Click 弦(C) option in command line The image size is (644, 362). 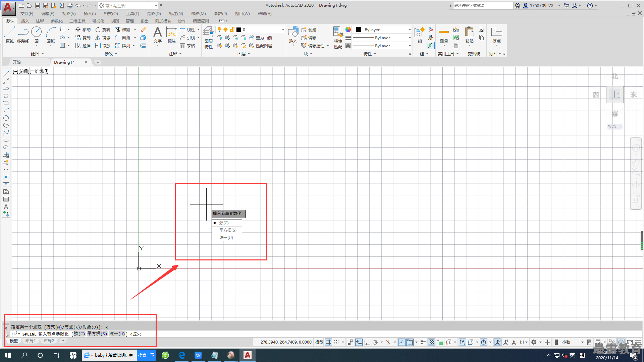[79, 334]
